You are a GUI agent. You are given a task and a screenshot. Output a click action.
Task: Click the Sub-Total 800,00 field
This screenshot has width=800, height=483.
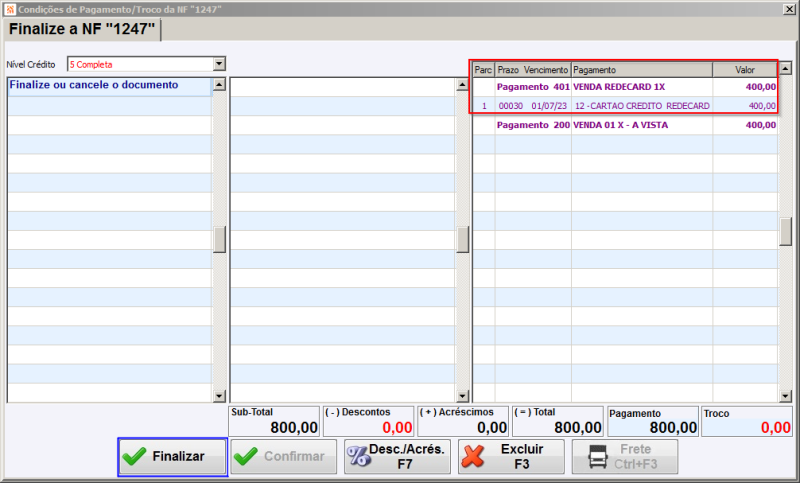274,421
